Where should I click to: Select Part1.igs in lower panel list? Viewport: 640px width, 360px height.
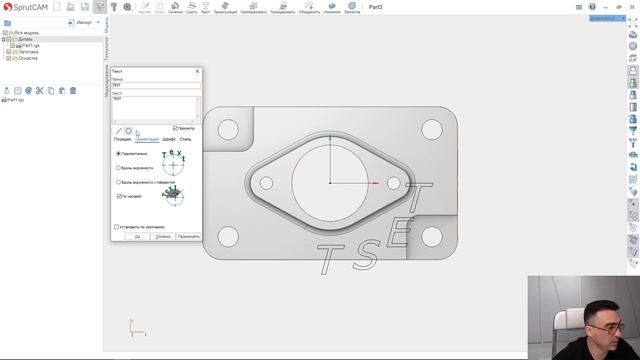coord(16,100)
